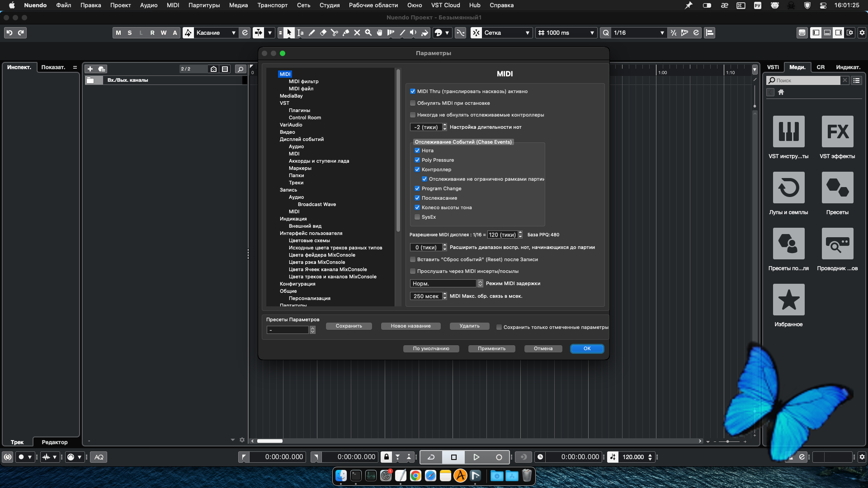Click the Сохранить preset button
The image size is (868, 488).
pyautogui.click(x=349, y=326)
